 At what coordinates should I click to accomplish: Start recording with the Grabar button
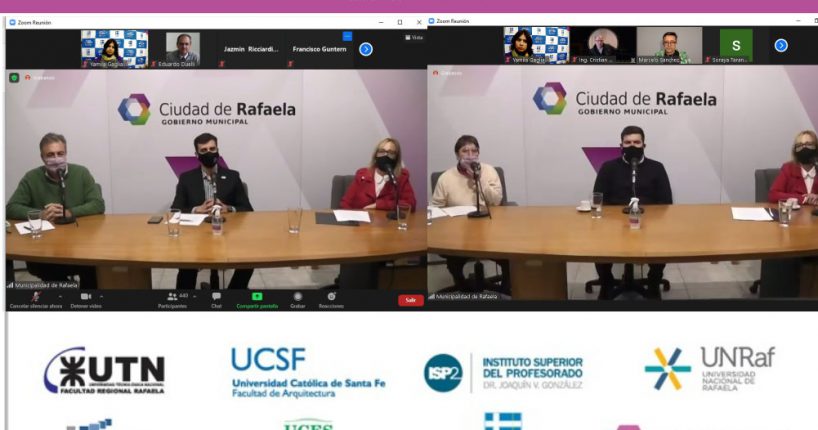click(x=298, y=299)
